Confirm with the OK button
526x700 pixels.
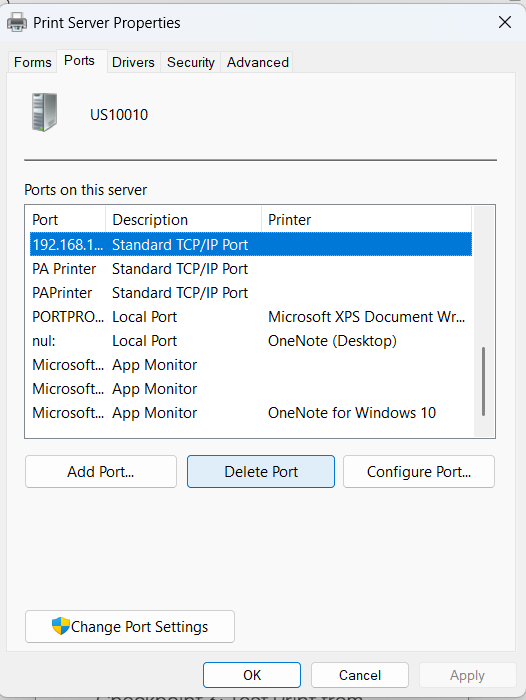coord(252,675)
